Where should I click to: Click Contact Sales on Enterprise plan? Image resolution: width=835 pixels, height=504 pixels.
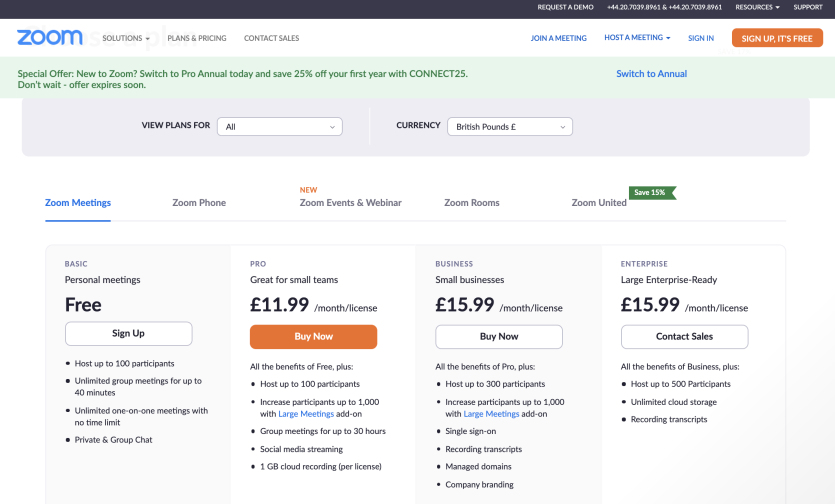pyautogui.click(x=684, y=337)
